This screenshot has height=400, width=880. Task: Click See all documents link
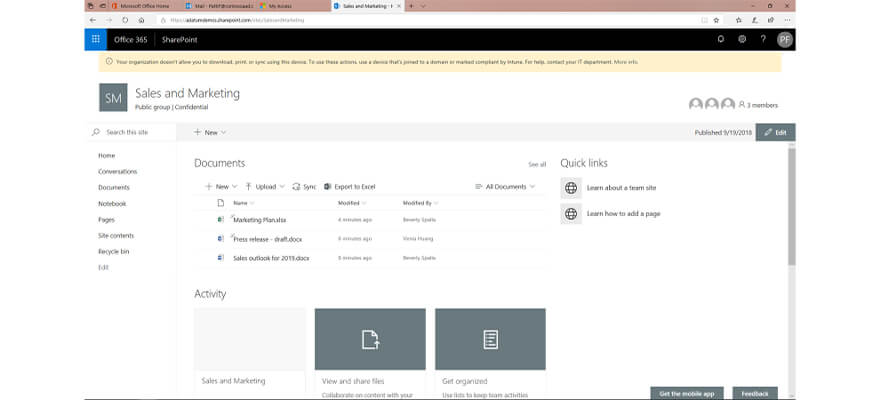pyautogui.click(x=537, y=164)
